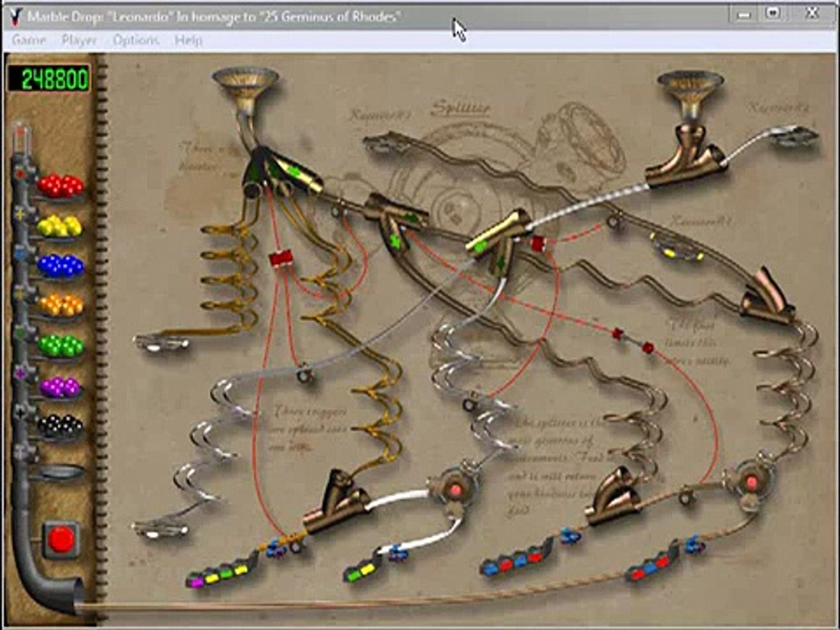
Task: Click the orange valve beside orange marbles
Action: click(x=21, y=295)
